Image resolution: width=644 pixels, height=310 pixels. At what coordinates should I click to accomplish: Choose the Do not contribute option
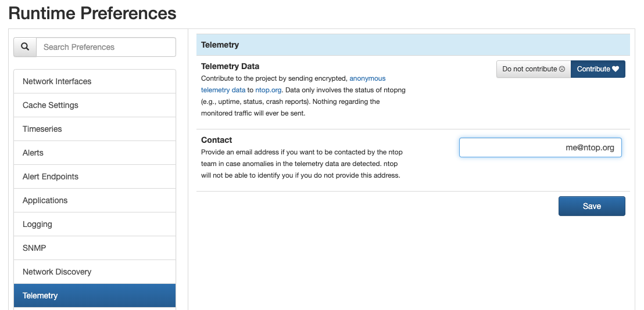click(x=534, y=69)
